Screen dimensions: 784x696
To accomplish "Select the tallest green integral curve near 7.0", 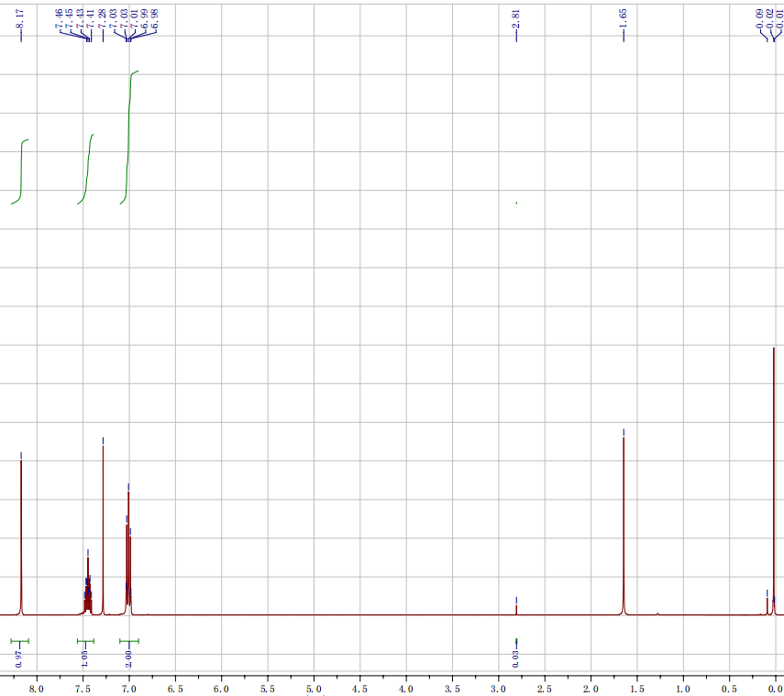I will 129,128.
